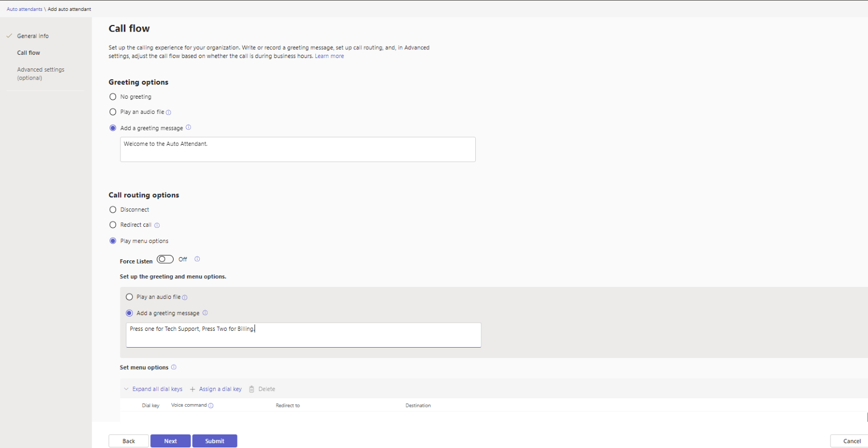Click the info icon beside Force Listen Off
Image resolution: width=868 pixels, height=448 pixels.
point(197,259)
